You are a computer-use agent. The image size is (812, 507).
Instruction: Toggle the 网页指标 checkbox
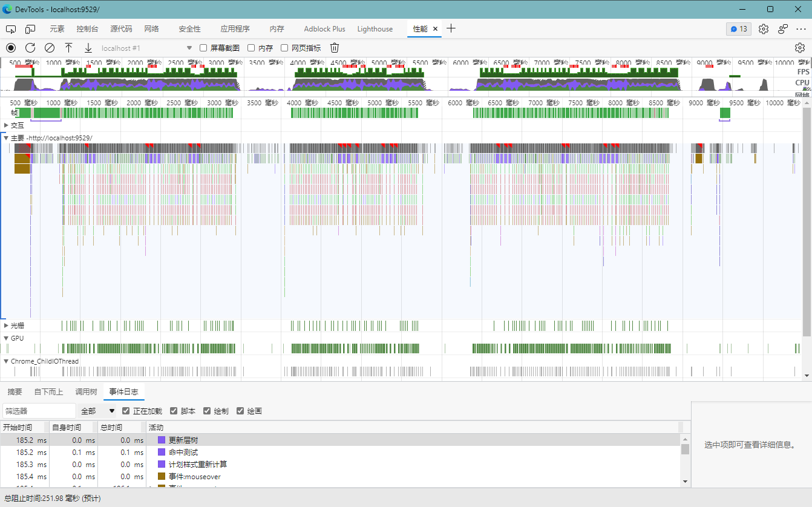click(x=284, y=48)
